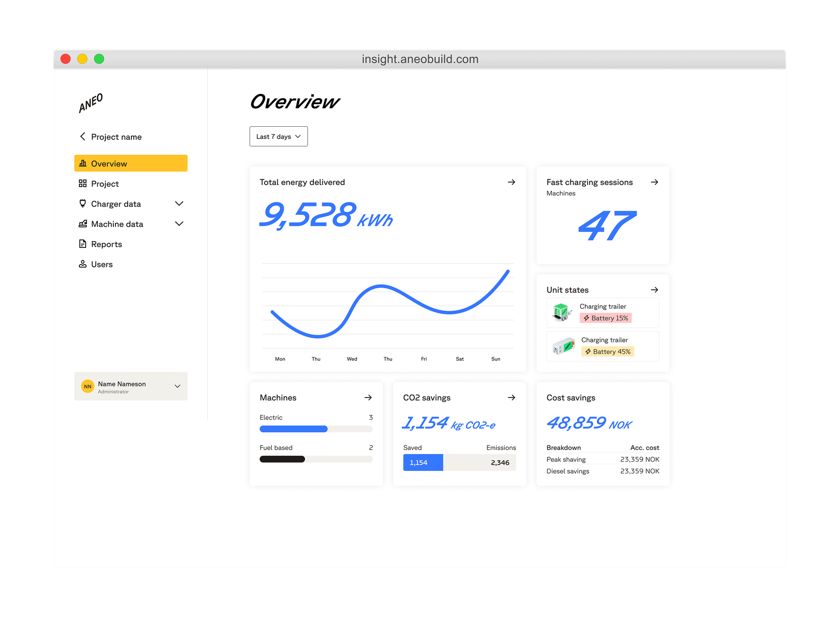This screenshot has width=840, height=640.
Task: Click the ANEO logo
Action: tap(91, 103)
